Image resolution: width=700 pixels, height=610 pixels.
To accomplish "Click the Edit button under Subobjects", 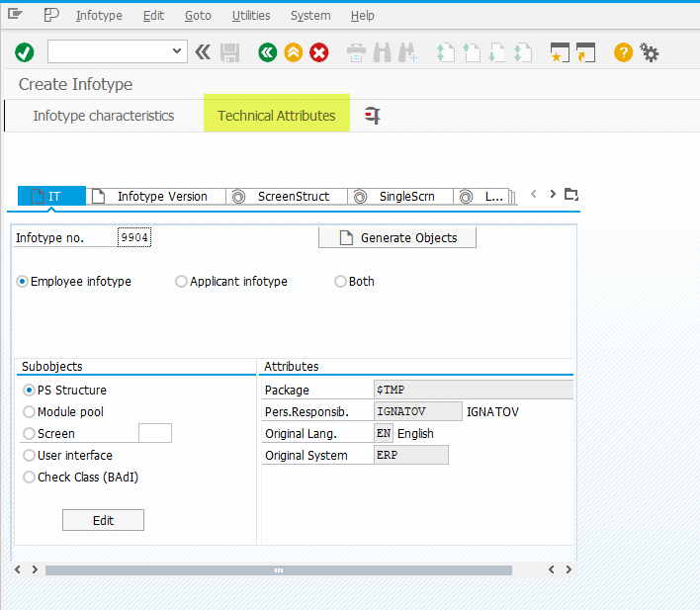I will [x=103, y=520].
